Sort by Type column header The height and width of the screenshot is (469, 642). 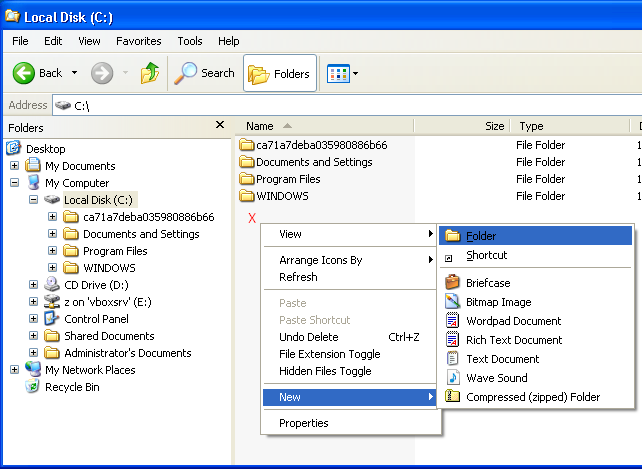(x=570, y=126)
